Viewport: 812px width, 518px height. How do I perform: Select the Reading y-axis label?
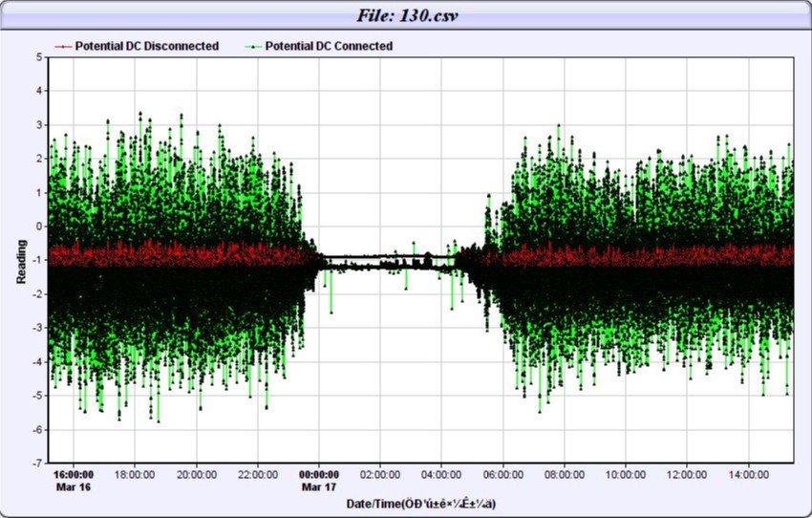(x=21, y=260)
